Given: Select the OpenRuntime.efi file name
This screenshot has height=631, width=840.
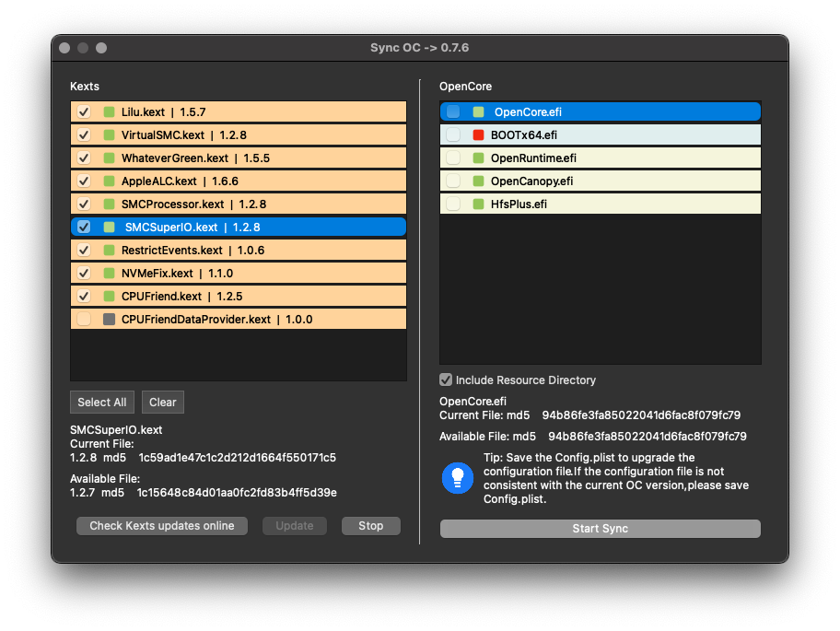Looking at the screenshot, I should click(533, 158).
